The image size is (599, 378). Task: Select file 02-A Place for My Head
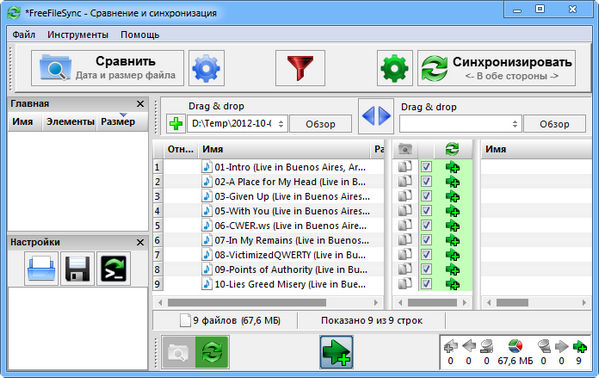point(290,182)
